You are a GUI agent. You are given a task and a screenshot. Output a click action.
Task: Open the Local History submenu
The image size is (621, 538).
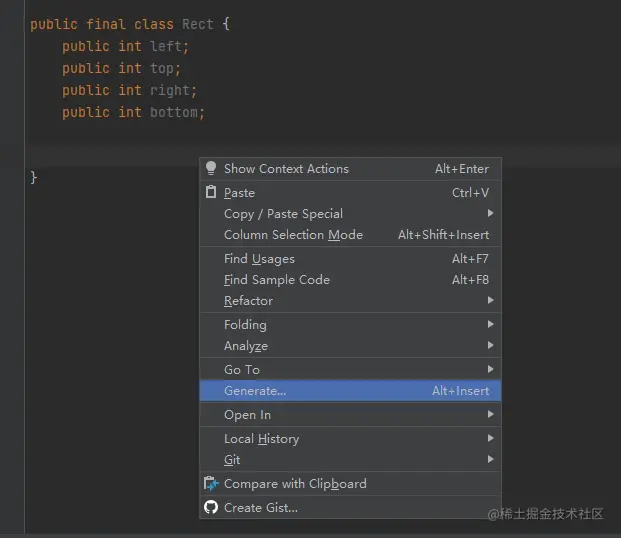pyautogui.click(x=351, y=439)
